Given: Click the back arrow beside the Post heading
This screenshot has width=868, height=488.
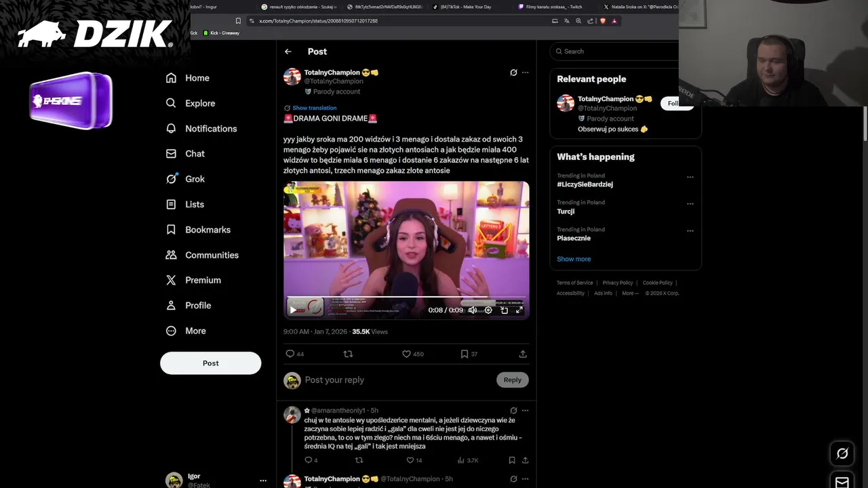Looking at the screenshot, I should pos(288,52).
